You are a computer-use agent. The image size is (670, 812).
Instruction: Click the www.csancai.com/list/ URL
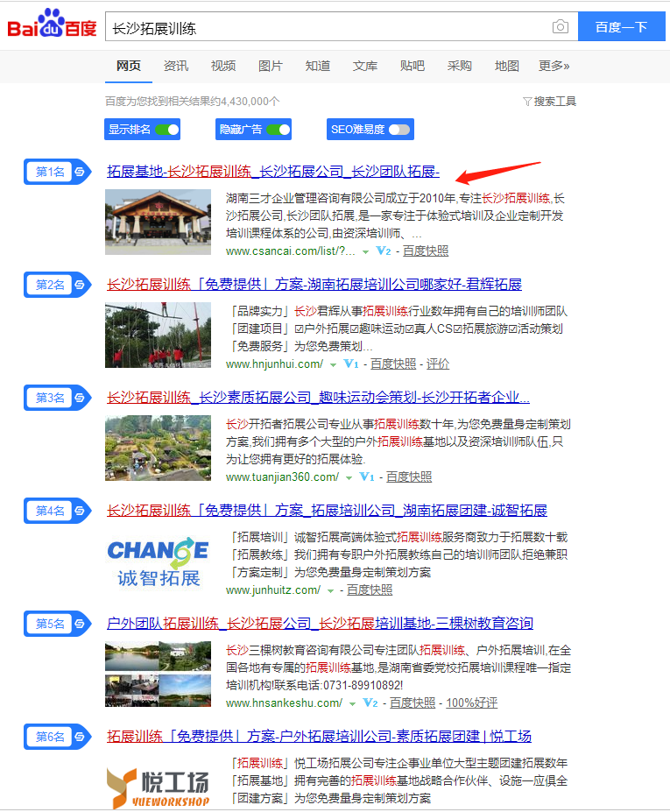click(291, 251)
